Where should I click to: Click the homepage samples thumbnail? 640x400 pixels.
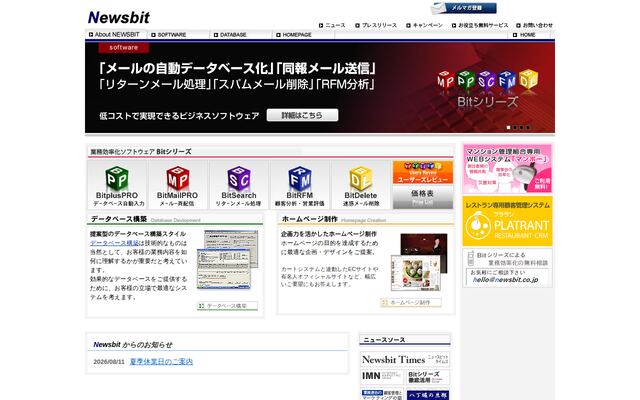coord(419,262)
